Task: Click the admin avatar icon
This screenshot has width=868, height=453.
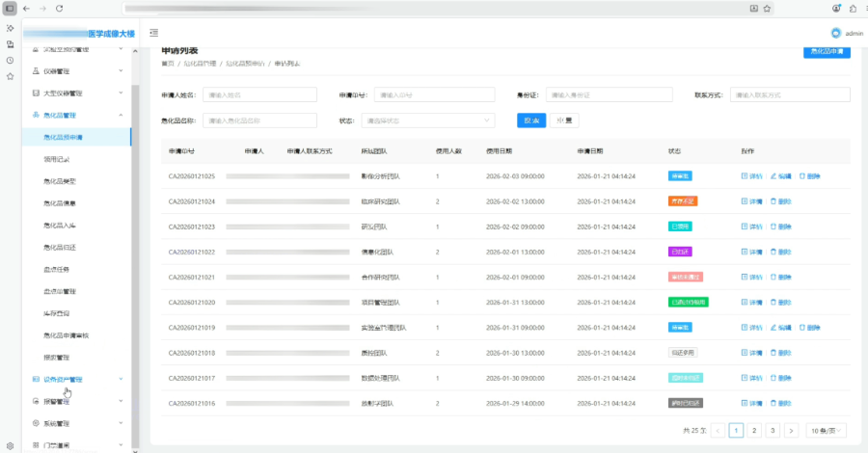Action: tap(836, 33)
